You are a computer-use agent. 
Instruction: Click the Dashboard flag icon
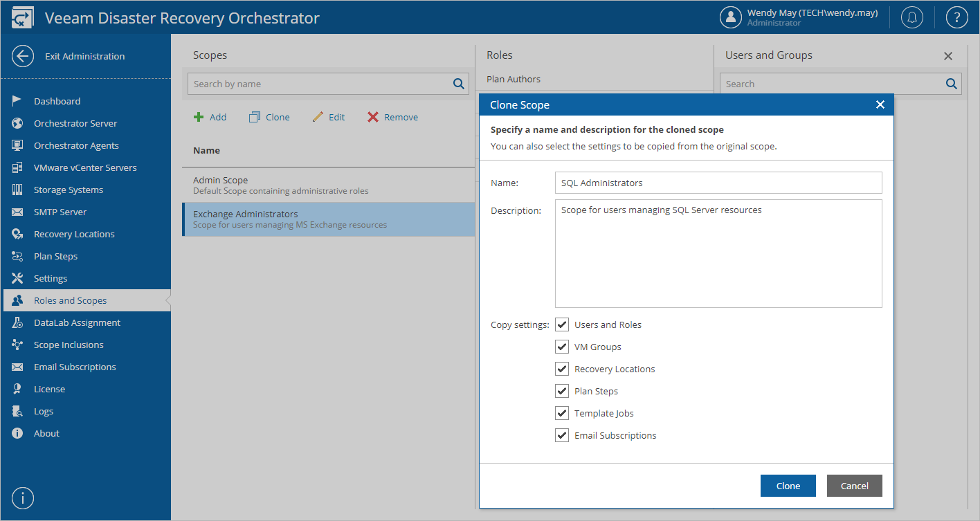(17, 101)
